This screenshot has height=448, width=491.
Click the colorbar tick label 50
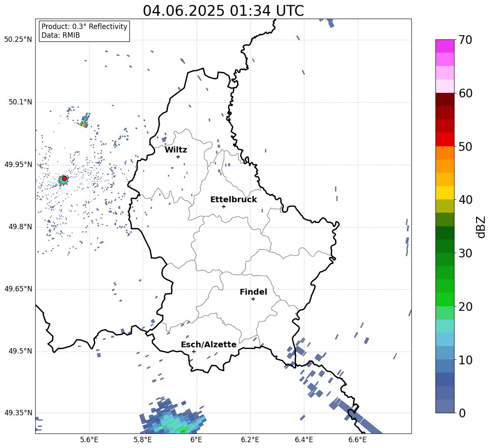[465, 146]
